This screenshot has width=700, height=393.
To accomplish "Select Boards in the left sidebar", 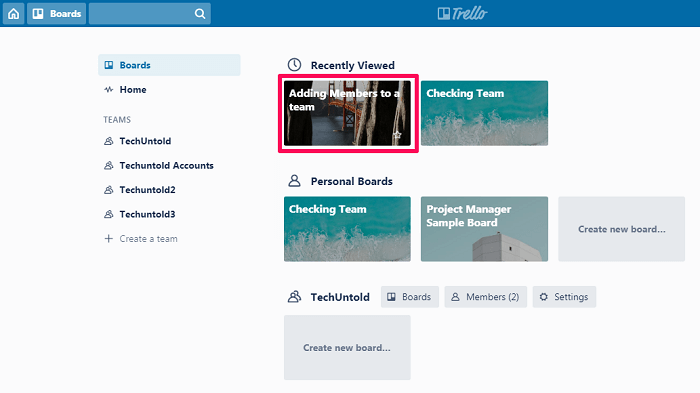I will coord(169,65).
